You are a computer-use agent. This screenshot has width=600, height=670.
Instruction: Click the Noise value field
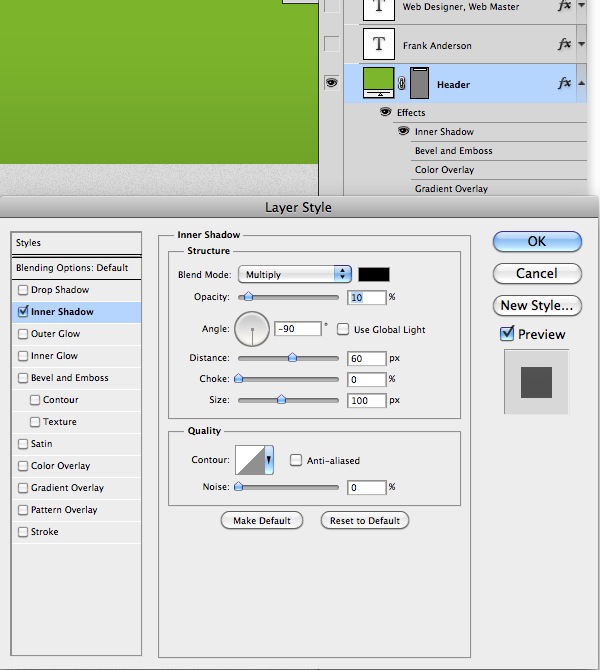click(367, 488)
